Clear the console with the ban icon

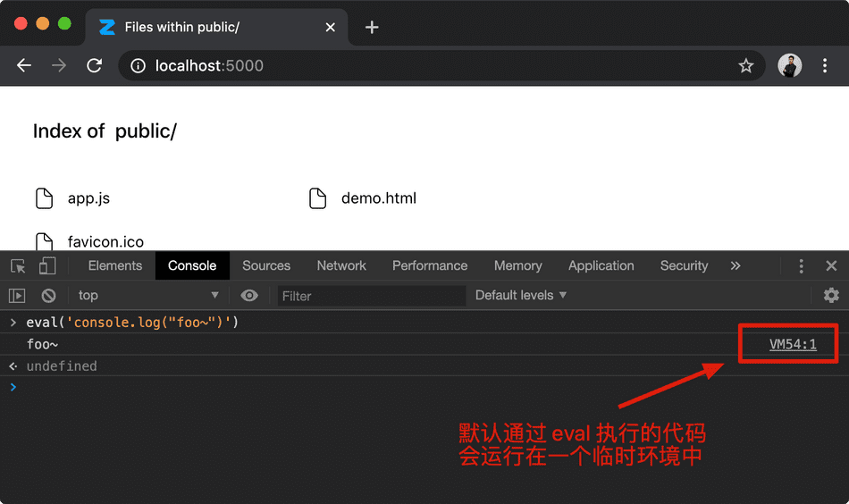[x=49, y=296]
